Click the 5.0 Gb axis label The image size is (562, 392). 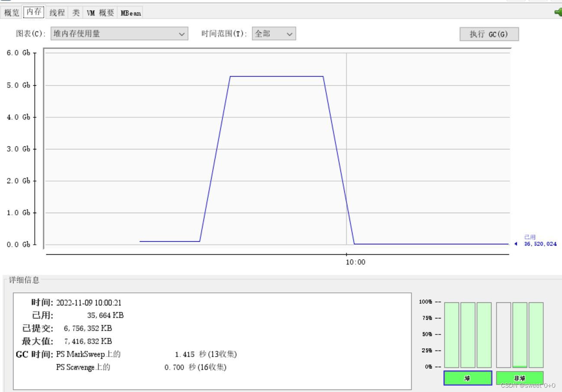(18, 85)
